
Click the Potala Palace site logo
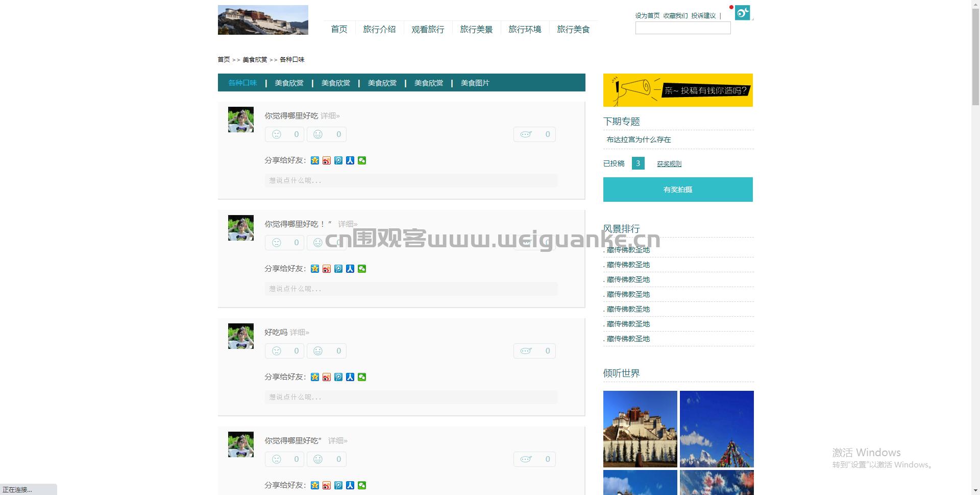(x=263, y=19)
